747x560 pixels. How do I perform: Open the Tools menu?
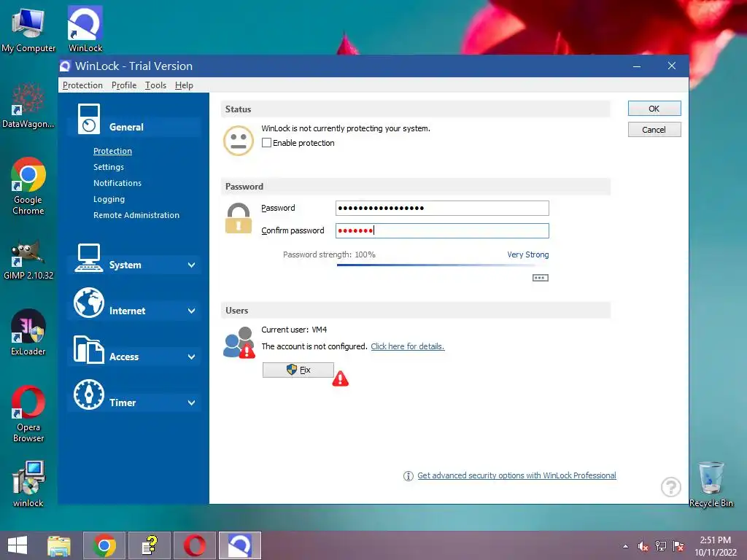tap(155, 85)
